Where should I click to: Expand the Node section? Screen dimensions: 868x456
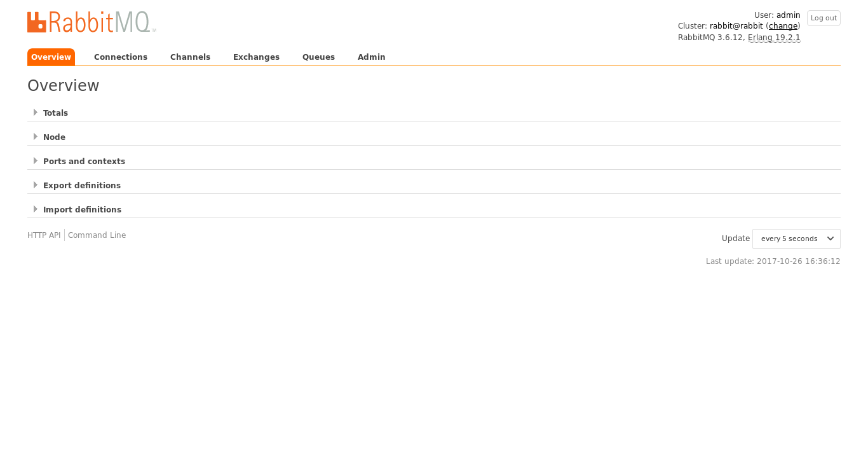click(x=54, y=137)
